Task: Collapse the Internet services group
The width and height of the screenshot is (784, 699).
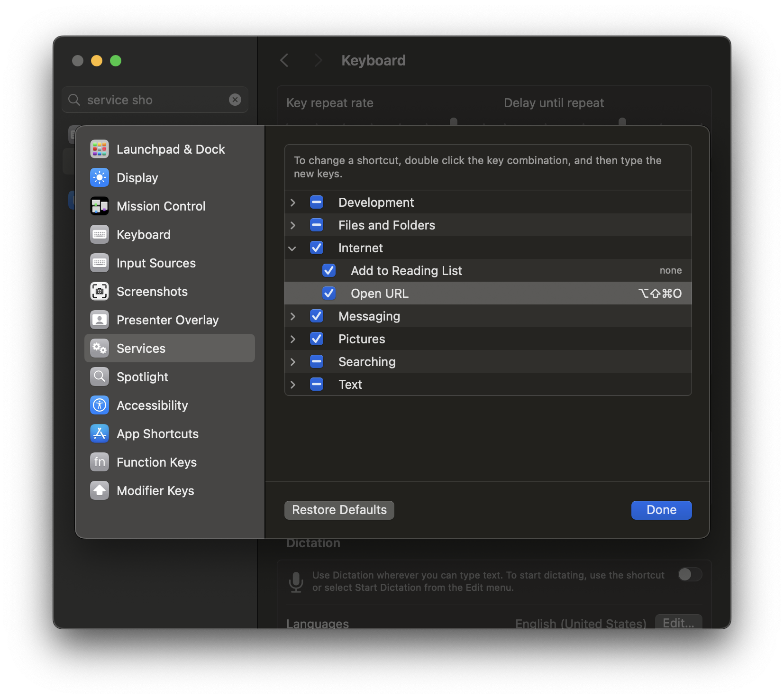Action: (x=293, y=248)
